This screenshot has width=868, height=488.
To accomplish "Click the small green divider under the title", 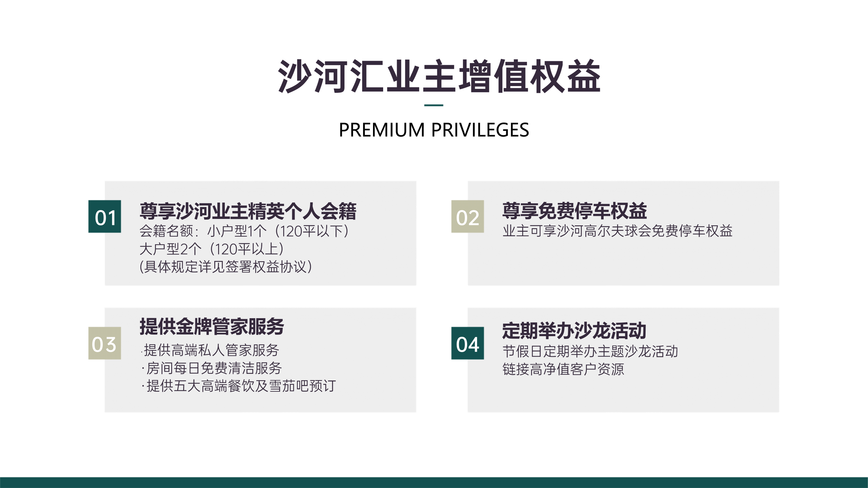I will pos(434,105).
